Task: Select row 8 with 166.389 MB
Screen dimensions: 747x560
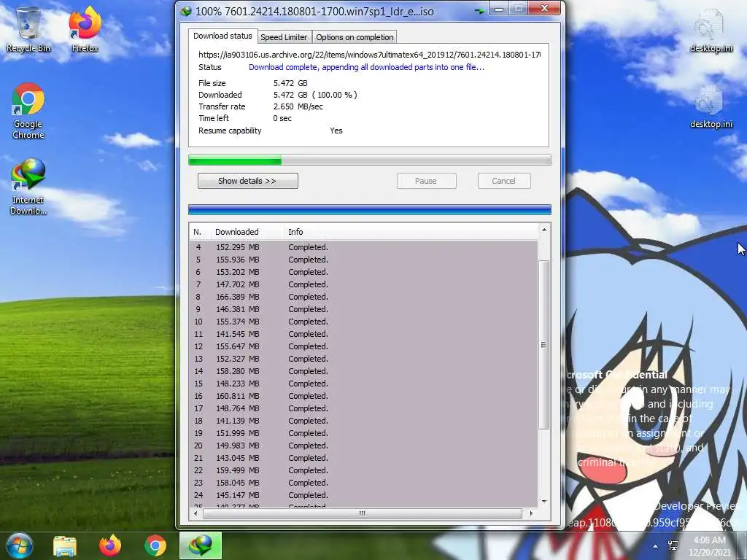Action: pyautogui.click(x=363, y=297)
